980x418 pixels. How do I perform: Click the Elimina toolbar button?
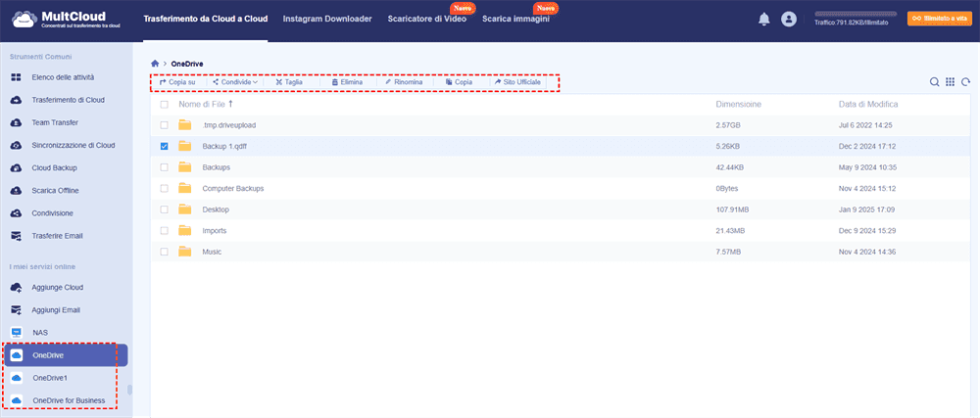point(347,82)
